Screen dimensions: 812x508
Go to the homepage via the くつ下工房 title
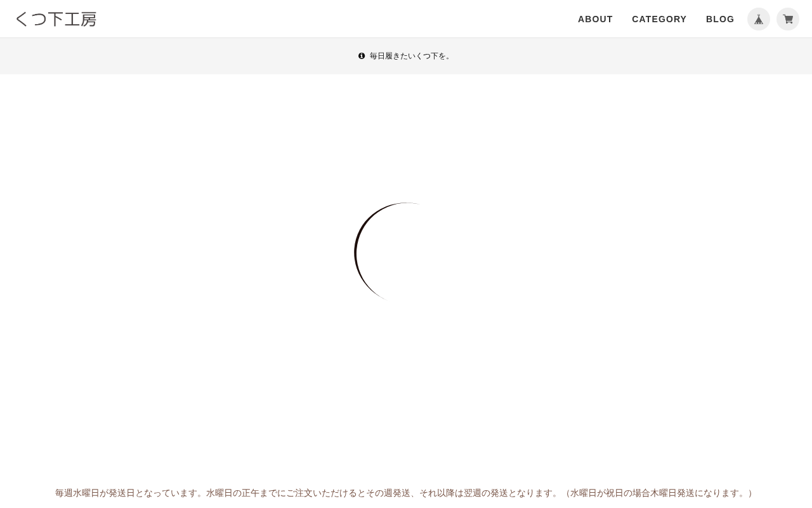pos(56,19)
